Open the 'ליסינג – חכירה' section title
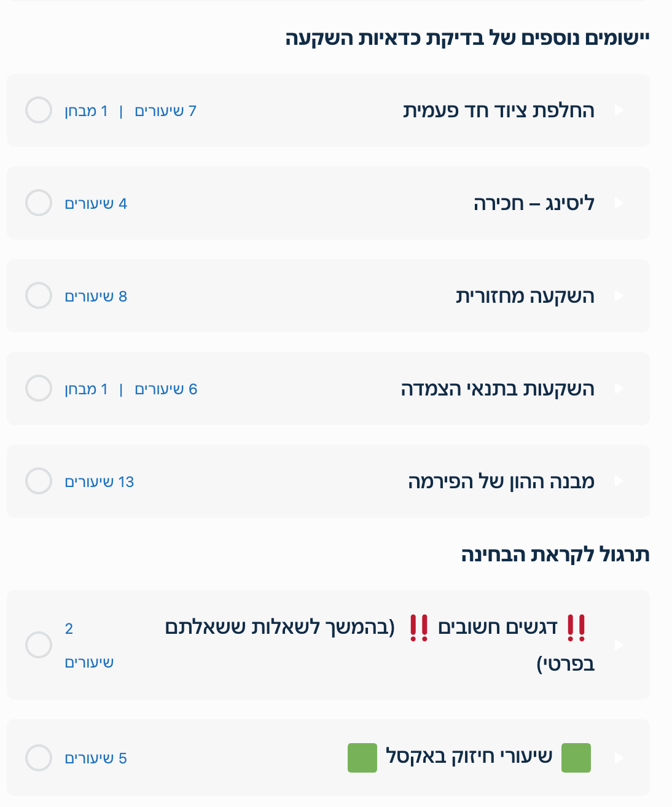 [x=534, y=203]
